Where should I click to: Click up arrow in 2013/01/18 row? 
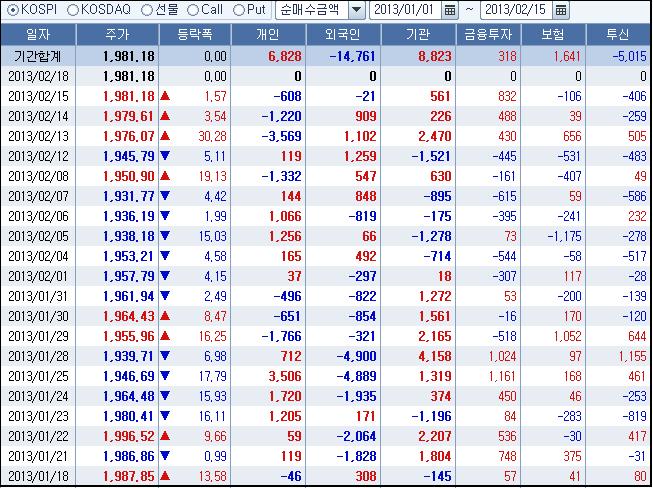pyautogui.click(x=165, y=475)
